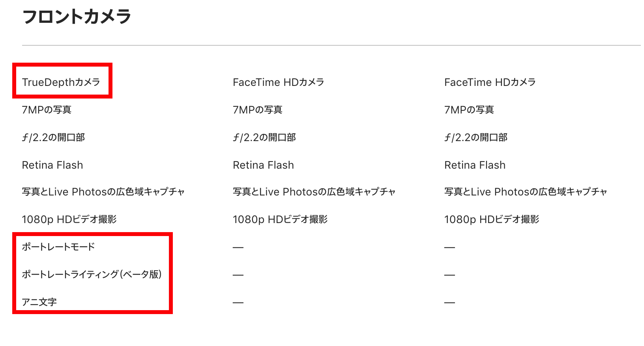This screenshot has height=346, width=644.
Task: Click 1080p HDビデオ撮影 in the right column
Action: pyautogui.click(x=492, y=219)
